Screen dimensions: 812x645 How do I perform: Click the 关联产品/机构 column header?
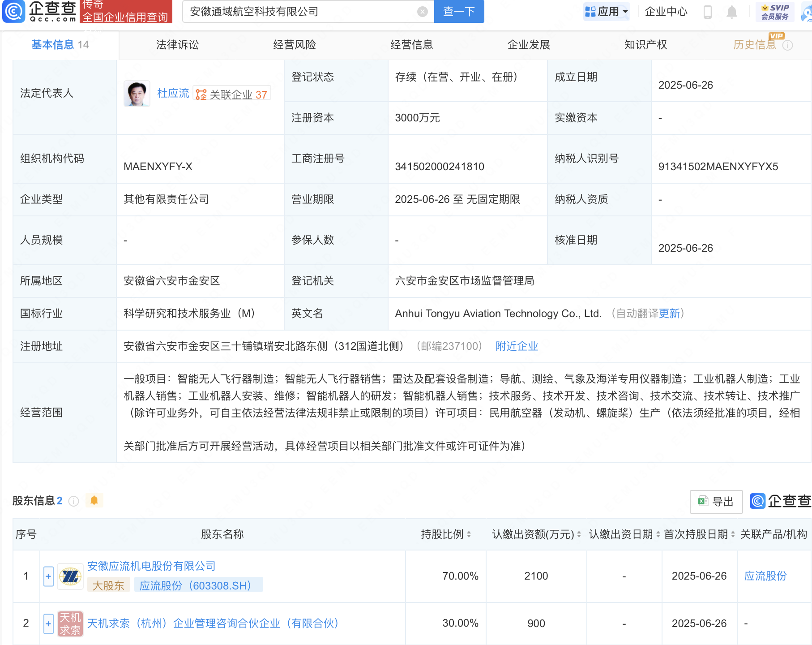click(x=774, y=534)
